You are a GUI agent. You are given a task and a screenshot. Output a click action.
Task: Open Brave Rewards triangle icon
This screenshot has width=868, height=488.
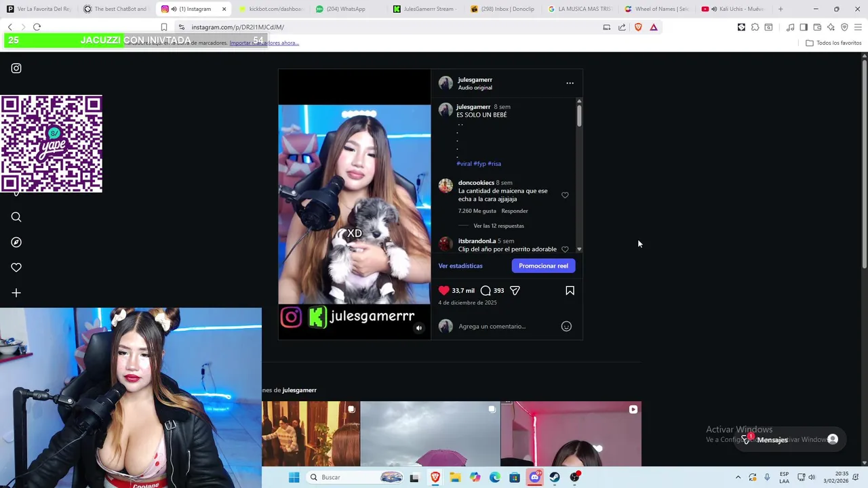(x=654, y=27)
